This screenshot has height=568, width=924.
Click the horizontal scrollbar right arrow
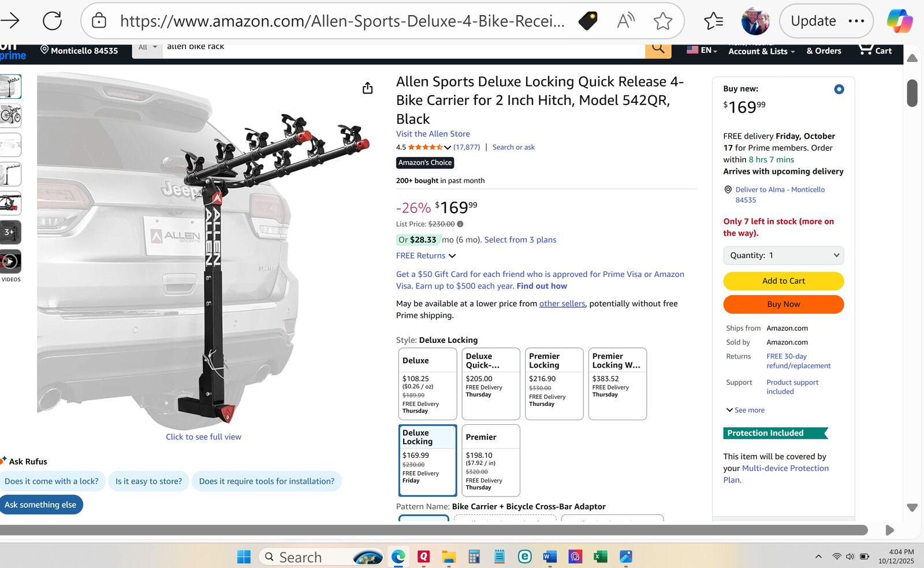tap(889, 530)
